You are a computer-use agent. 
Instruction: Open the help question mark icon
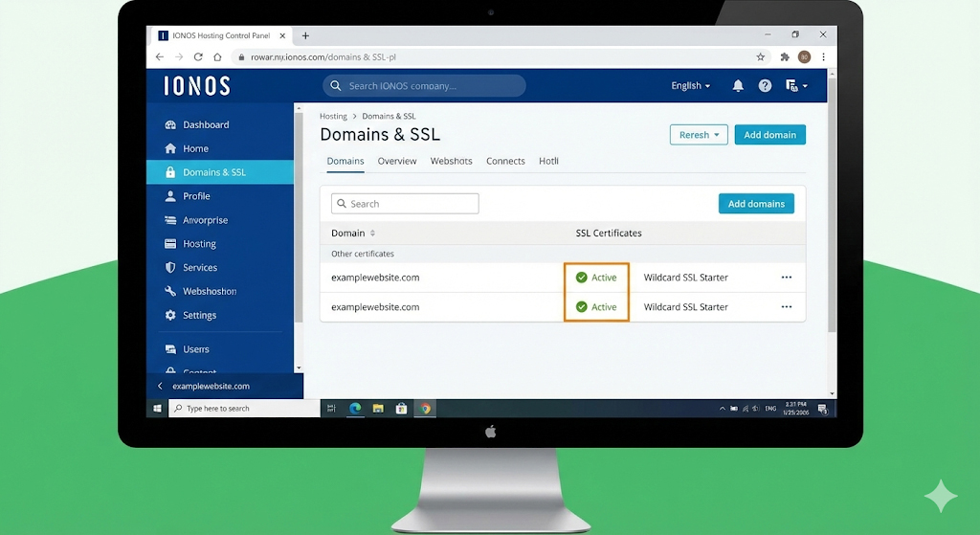pyautogui.click(x=765, y=85)
